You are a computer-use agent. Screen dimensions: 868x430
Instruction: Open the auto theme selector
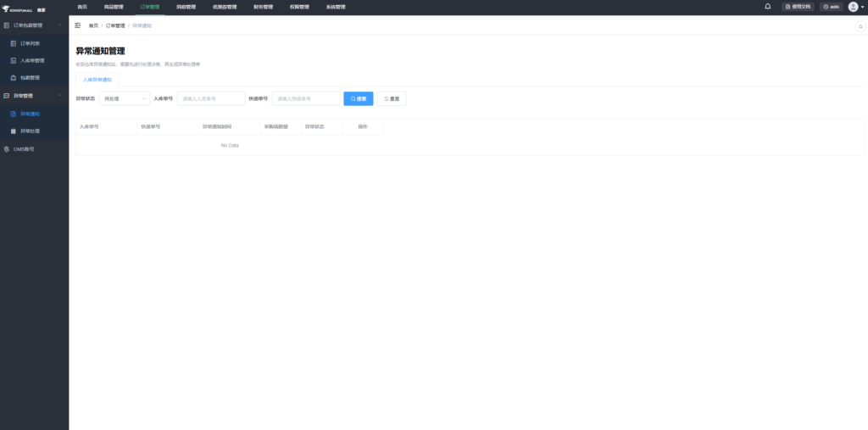[830, 7]
